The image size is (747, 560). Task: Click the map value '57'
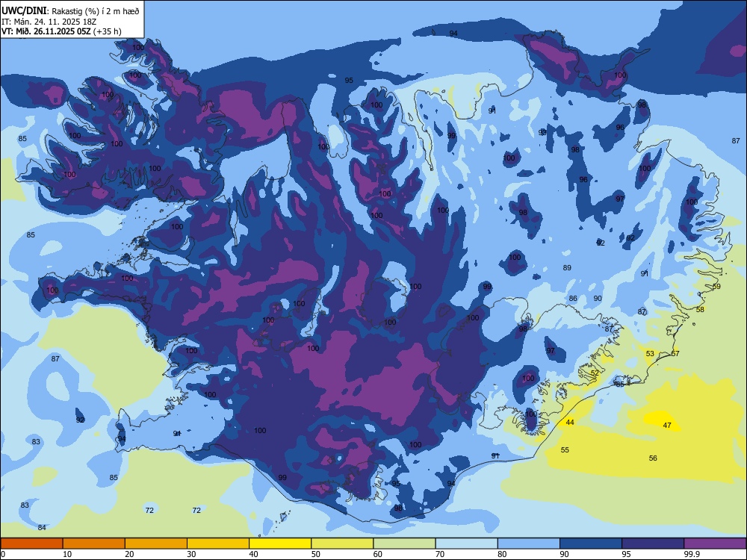click(675, 354)
